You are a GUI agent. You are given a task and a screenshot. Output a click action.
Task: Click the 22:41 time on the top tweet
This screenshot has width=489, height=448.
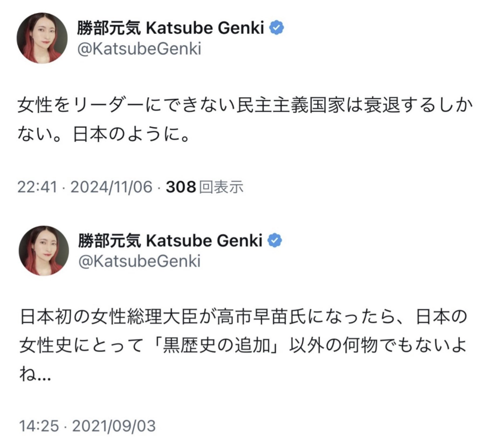37,187
